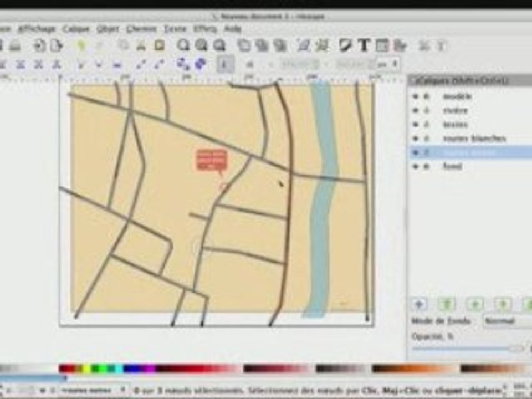Toggle lock on the rivière layer

point(427,110)
